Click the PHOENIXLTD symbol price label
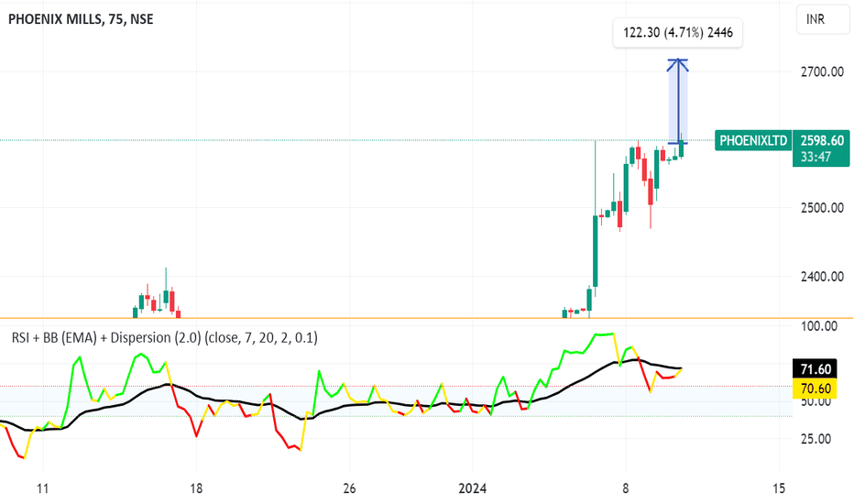854x504 pixels. [753, 140]
